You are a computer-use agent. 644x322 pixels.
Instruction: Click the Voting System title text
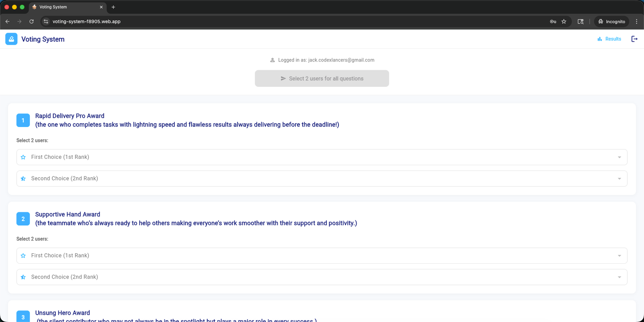[43, 39]
